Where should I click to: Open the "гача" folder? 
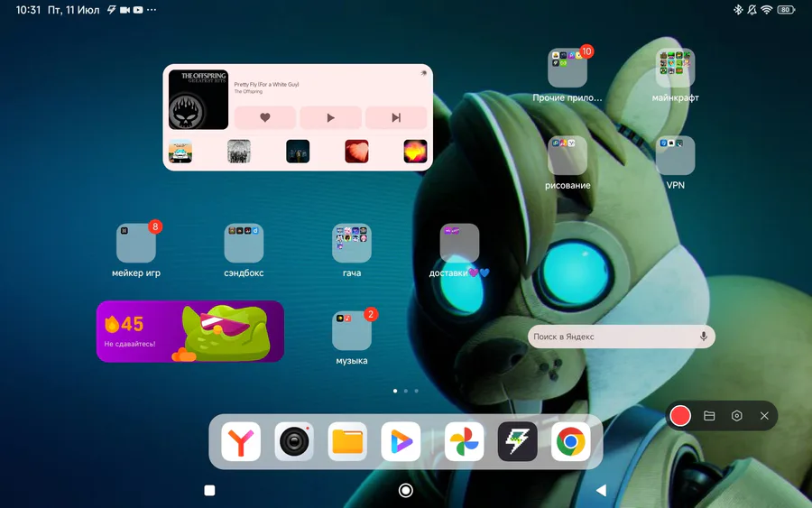point(352,243)
